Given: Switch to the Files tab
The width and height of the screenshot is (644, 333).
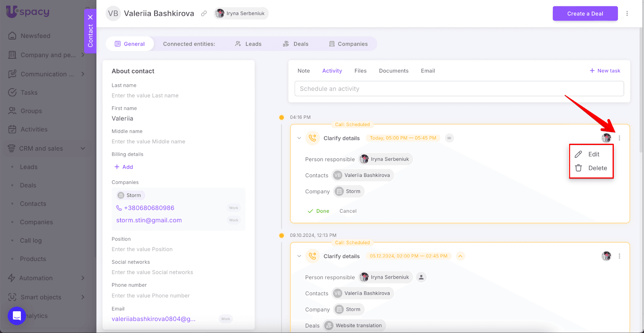Looking at the screenshot, I should click(x=360, y=71).
